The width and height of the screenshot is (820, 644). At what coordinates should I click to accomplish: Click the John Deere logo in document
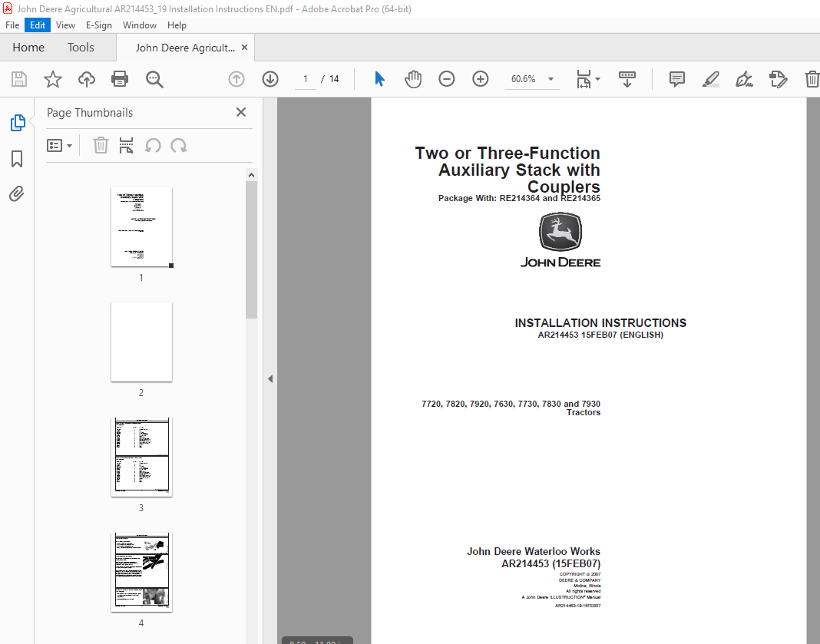tap(560, 240)
